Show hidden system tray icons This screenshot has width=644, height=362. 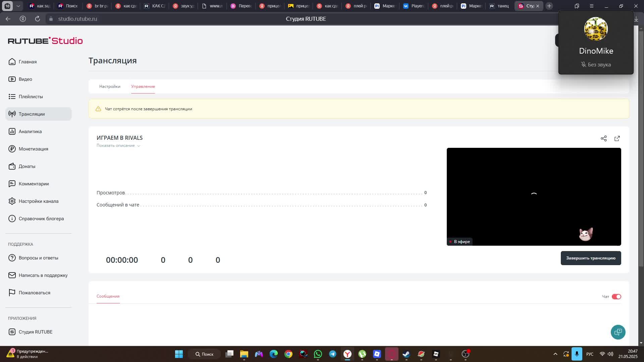[x=555, y=354]
